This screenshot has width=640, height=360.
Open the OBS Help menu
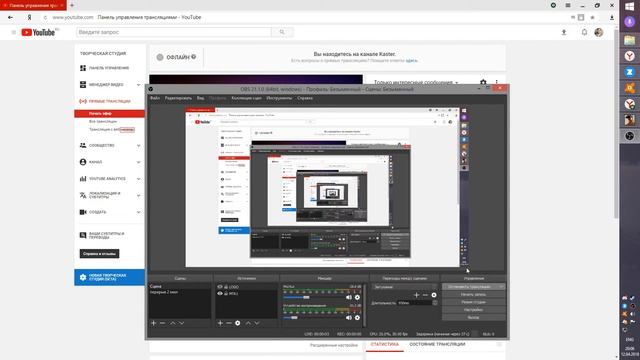(x=305, y=98)
